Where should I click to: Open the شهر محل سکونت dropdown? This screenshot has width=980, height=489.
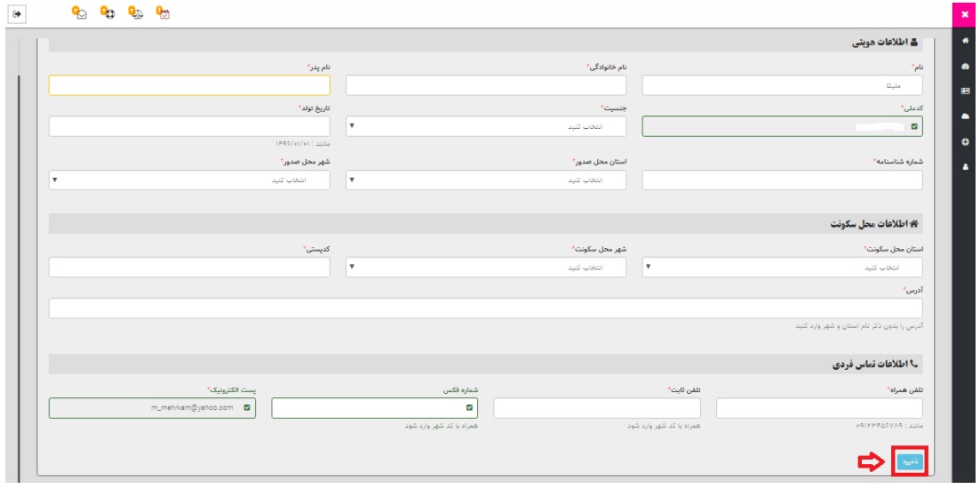coord(485,267)
